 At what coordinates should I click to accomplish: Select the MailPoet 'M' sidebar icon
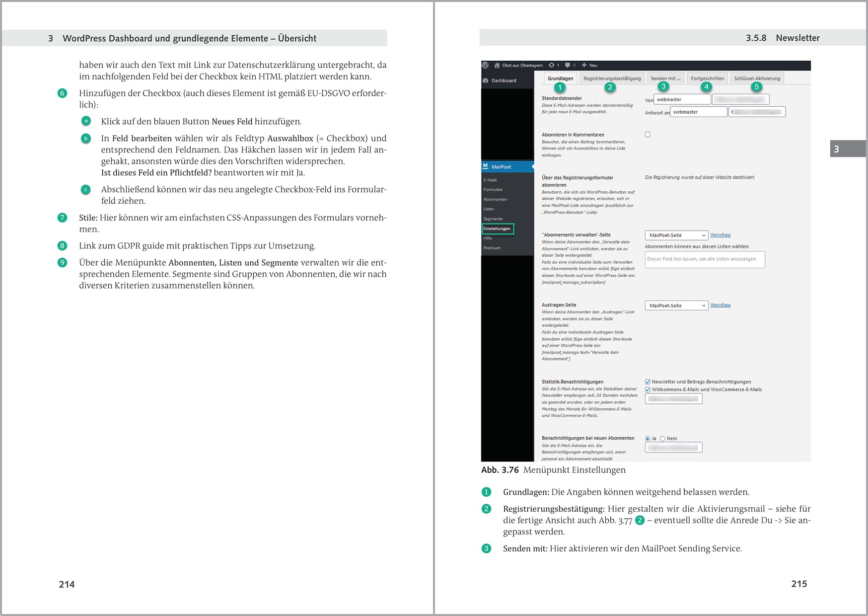[x=486, y=166]
